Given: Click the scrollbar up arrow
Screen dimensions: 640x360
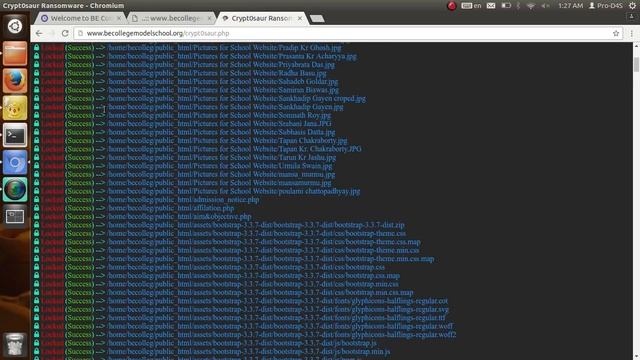Looking at the screenshot, I should 636,47.
